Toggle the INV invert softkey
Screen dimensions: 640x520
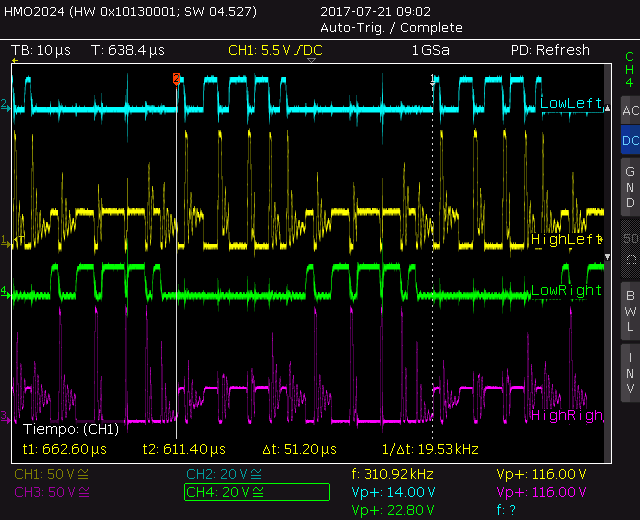click(x=630, y=373)
